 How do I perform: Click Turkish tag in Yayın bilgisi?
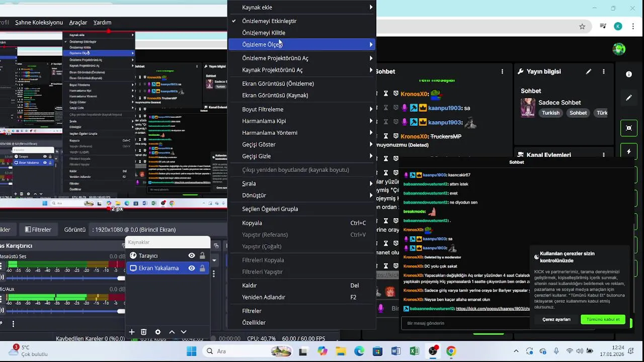tap(550, 113)
